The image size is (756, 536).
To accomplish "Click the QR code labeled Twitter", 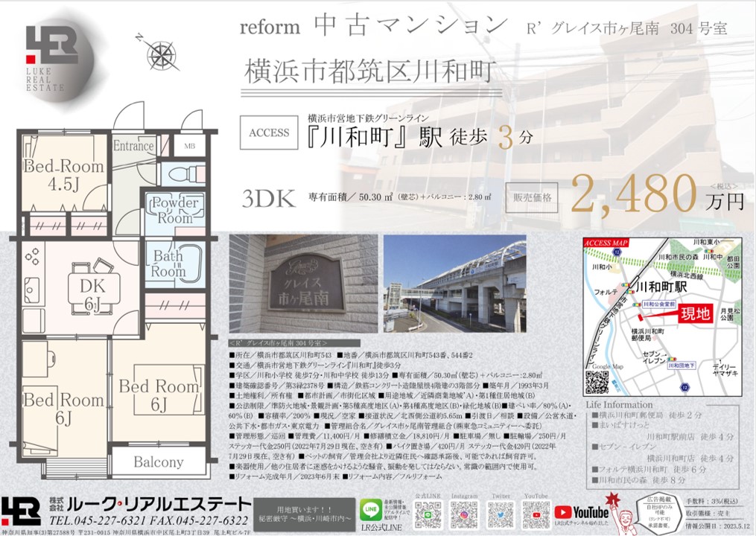I will click(x=501, y=513).
